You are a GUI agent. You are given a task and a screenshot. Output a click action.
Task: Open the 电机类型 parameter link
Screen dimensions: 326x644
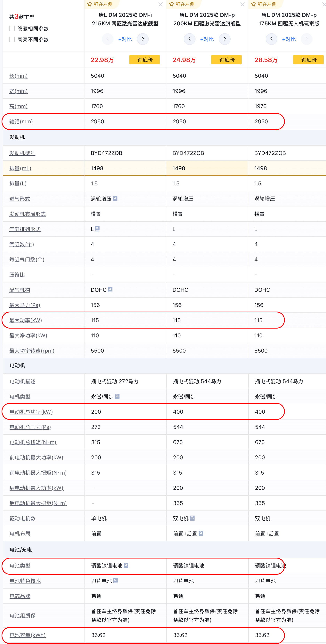pos(20,396)
